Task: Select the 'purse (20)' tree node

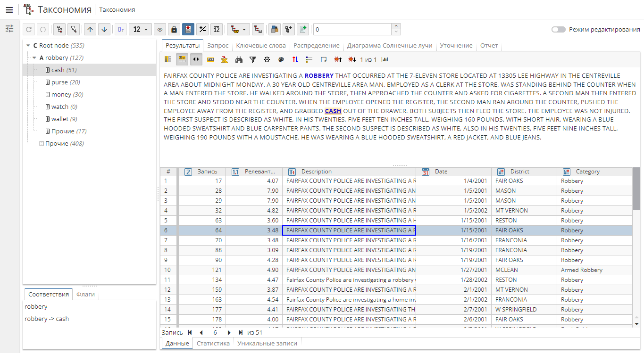Action: click(x=66, y=82)
